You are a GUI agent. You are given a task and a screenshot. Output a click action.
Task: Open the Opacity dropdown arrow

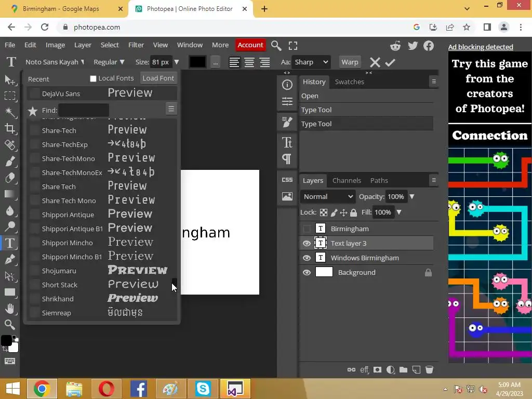[412, 197]
